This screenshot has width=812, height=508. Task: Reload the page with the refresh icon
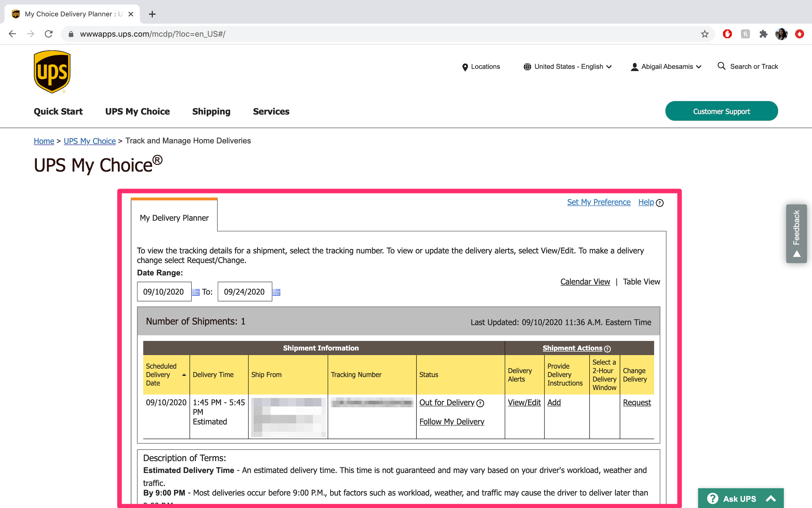pyautogui.click(x=49, y=34)
